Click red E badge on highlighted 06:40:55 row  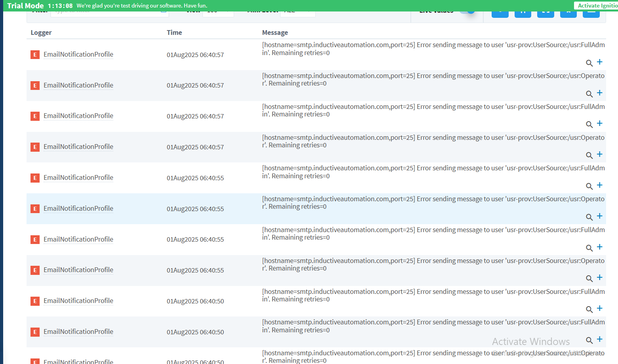click(x=35, y=209)
